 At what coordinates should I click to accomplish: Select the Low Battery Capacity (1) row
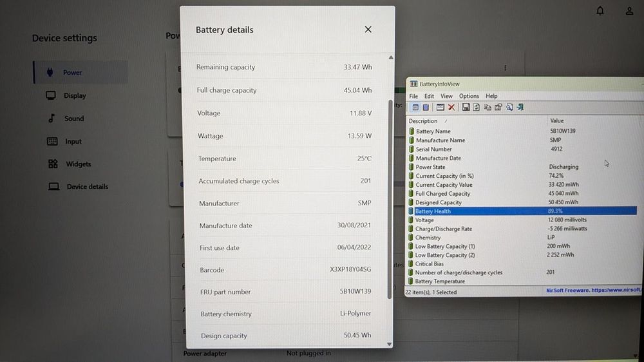(522, 246)
